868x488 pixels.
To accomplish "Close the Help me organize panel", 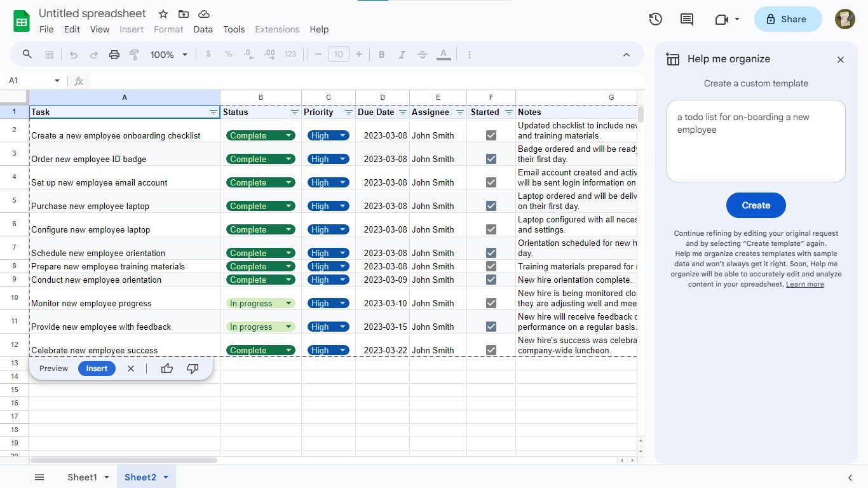I will 841,60.
